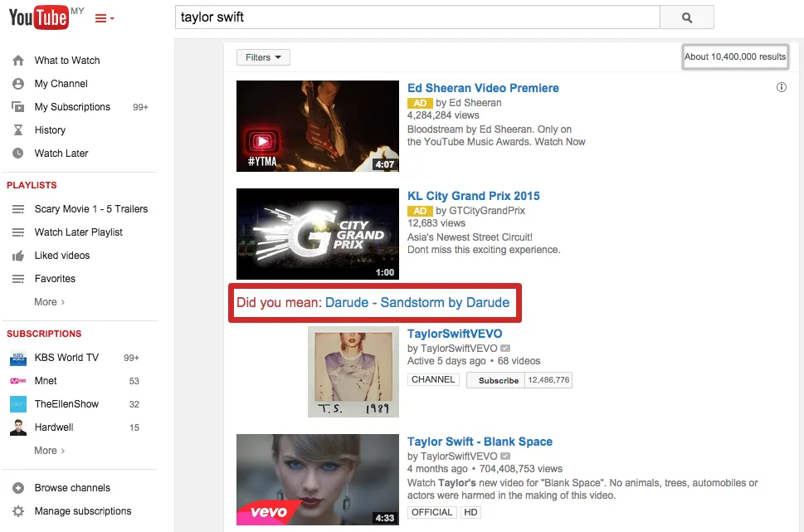
Task: Open Taylor Swift - Blank Space video
Action: (480, 441)
